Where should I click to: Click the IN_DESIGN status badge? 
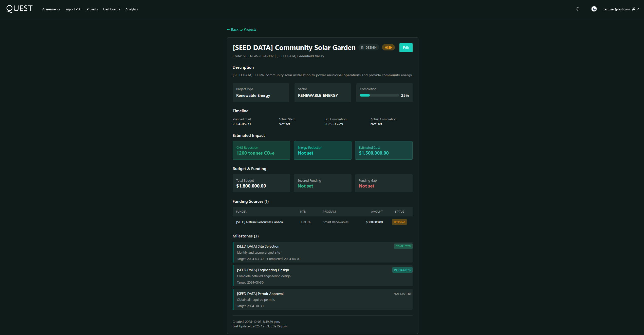(369, 48)
